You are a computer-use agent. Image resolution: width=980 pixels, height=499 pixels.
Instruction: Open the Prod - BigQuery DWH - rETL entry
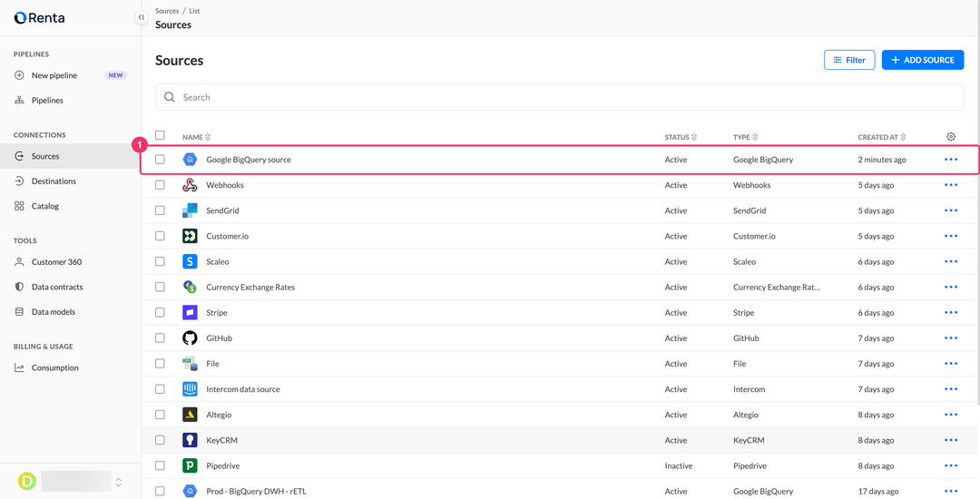[256, 492]
